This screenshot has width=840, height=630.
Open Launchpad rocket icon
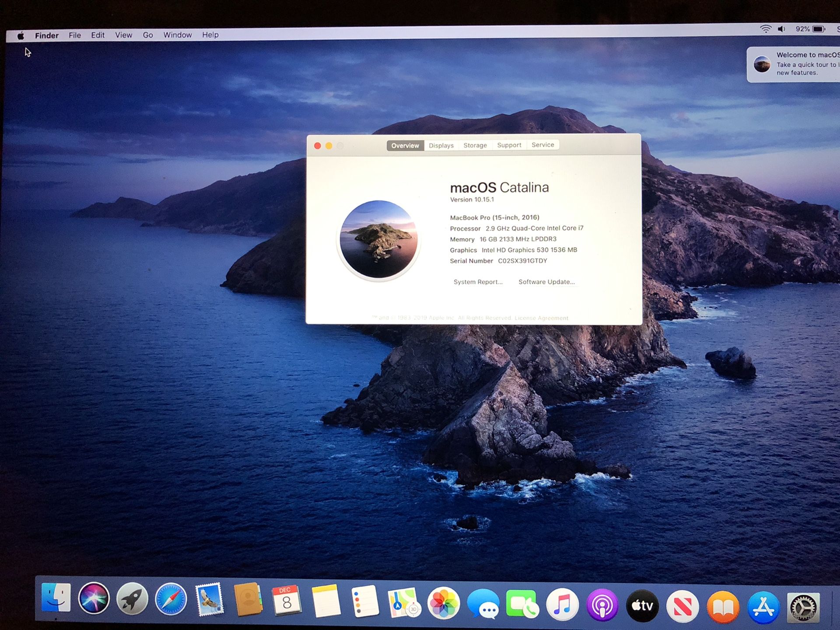pyautogui.click(x=132, y=599)
